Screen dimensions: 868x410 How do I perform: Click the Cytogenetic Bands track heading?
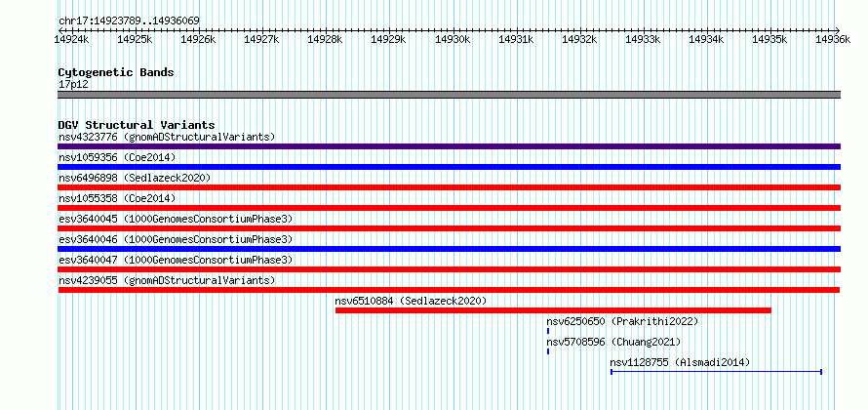(x=116, y=72)
